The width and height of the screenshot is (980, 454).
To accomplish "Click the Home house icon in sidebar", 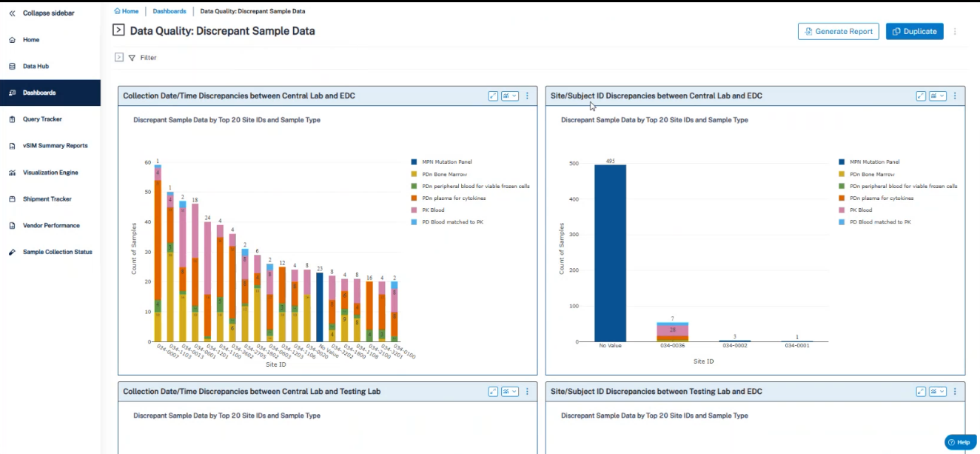I will (12, 40).
